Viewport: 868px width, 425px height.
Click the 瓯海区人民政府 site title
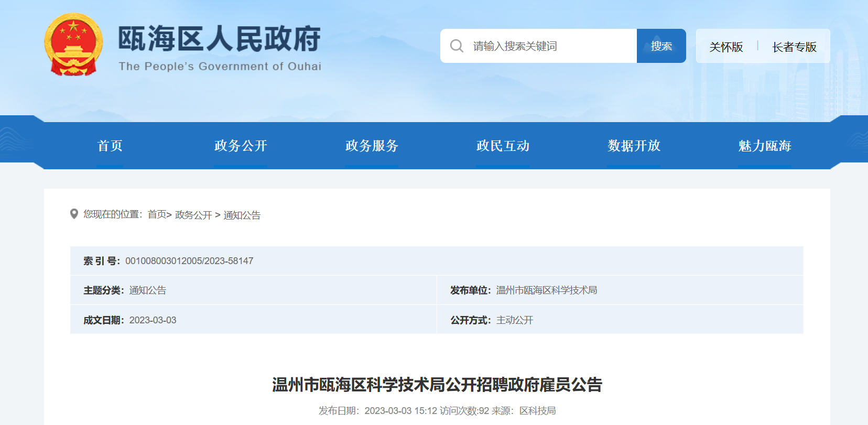[x=219, y=40]
